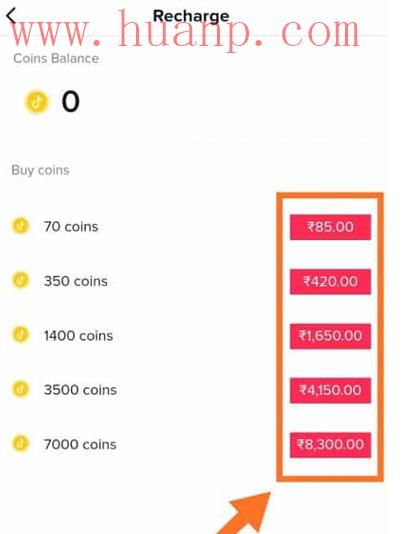Select the ₹4,150.00 recharge button
The height and width of the screenshot is (534, 414).
pos(330,390)
